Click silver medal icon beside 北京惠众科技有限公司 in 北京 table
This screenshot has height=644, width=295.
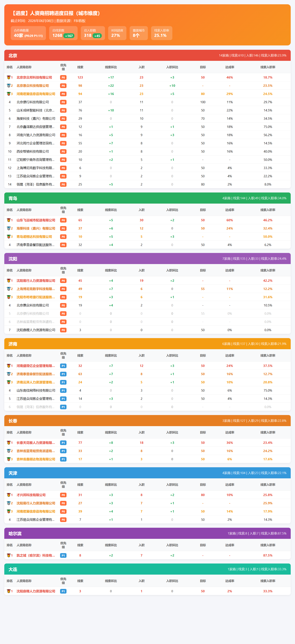[x=9, y=86]
